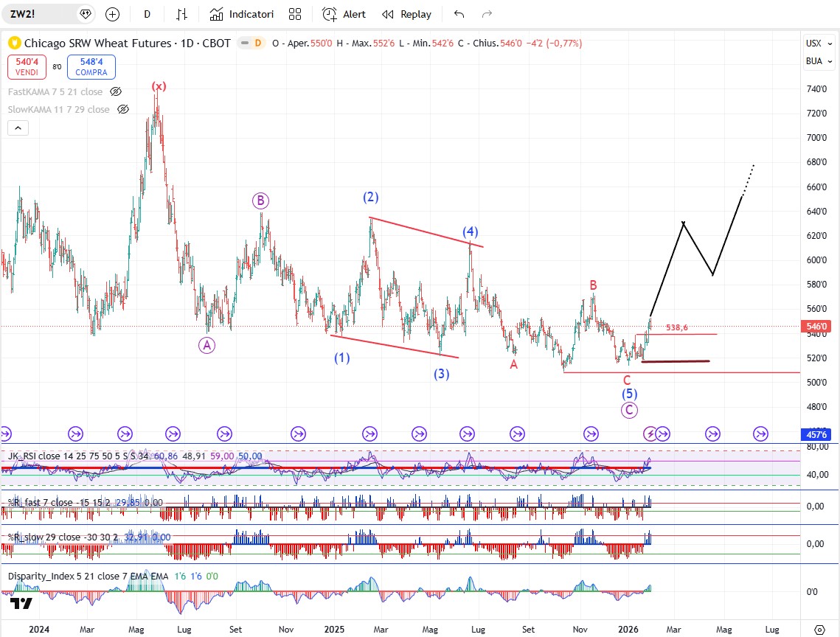Show the hidden FastKAMA indicator
Screen dimensions: 840x637
pyautogui.click(x=116, y=91)
